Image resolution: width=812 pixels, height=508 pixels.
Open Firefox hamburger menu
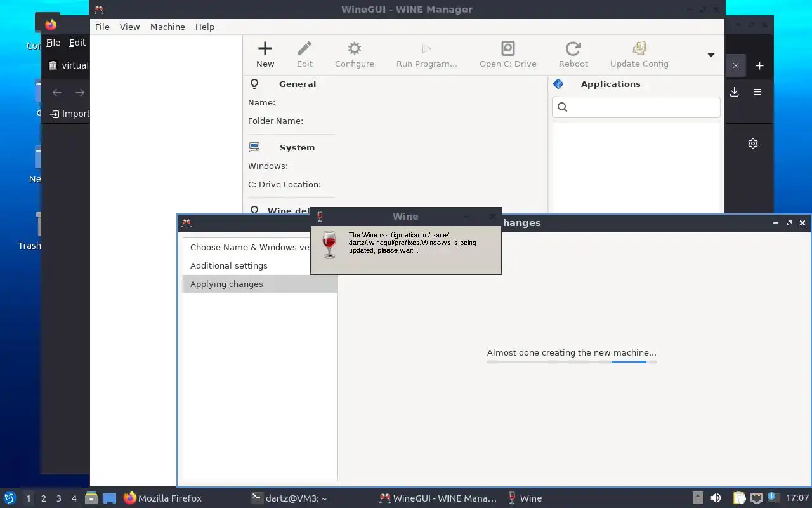(x=757, y=92)
